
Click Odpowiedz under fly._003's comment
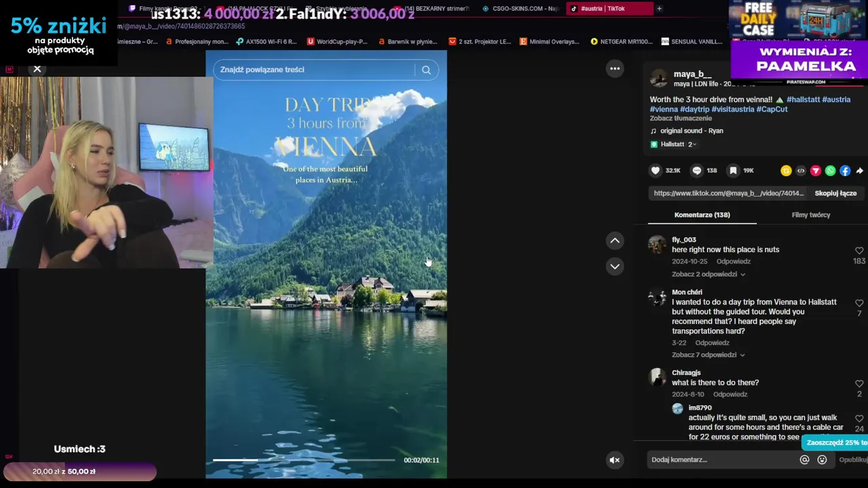tap(733, 262)
